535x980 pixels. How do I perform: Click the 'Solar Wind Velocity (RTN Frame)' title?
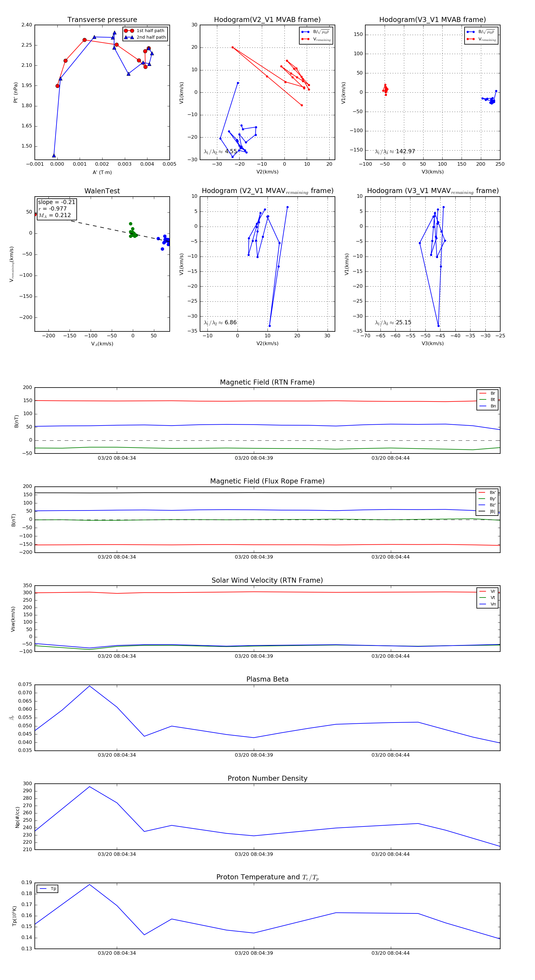click(267, 581)
